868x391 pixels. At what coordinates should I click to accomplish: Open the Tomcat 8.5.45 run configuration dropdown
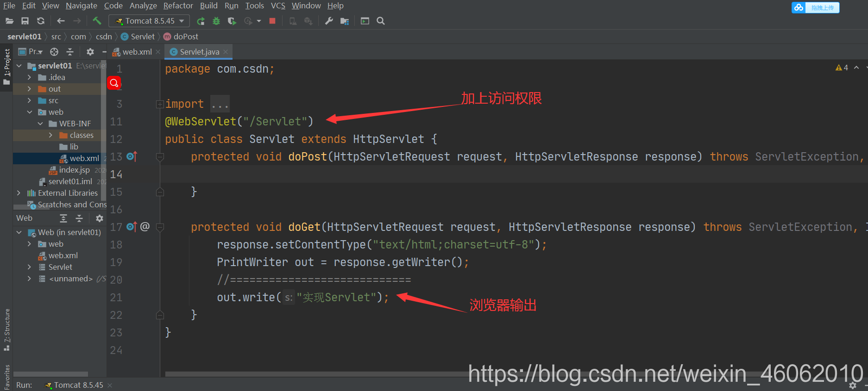150,21
